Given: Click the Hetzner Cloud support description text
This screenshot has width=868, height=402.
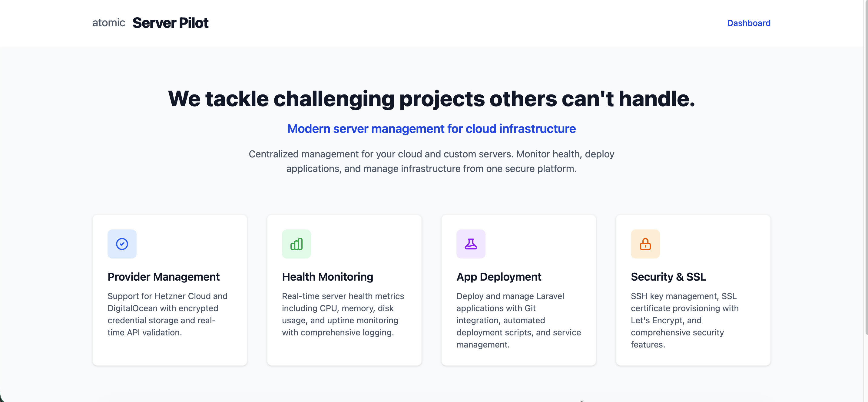Looking at the screenshot, I should pyautogui.click(x=167, y=314).
